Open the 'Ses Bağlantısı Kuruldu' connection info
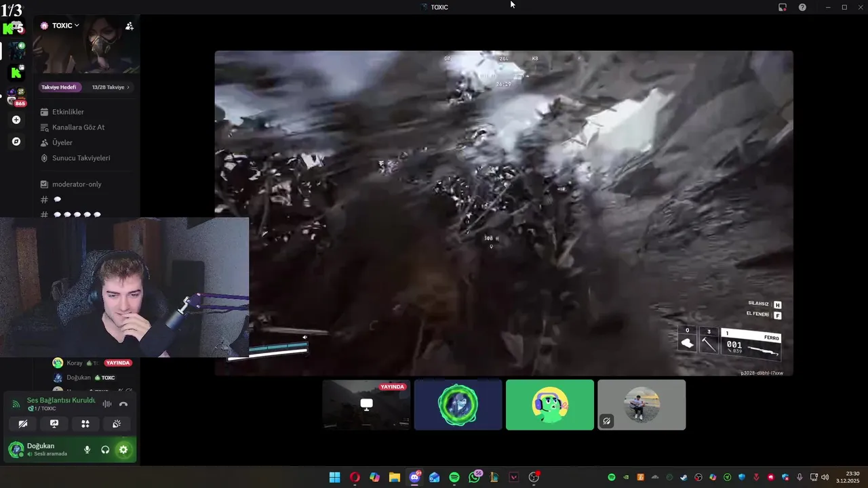 click(x=61, y=401)
